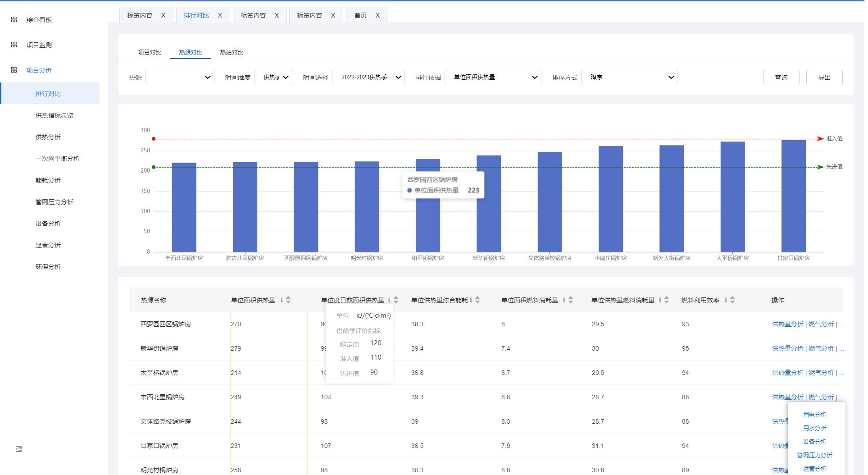Sort by 燃料利用效率 column arrows
Viewport: 868px width, 475px height.
(x=732, y=300)
